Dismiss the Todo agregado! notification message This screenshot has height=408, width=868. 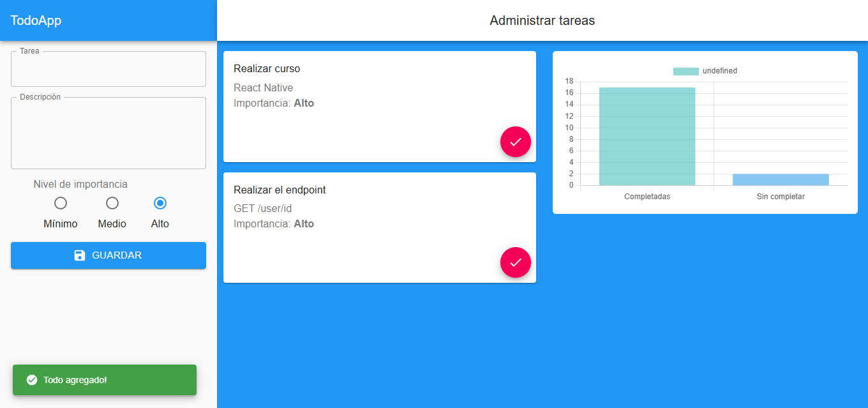tap(75, 380)
